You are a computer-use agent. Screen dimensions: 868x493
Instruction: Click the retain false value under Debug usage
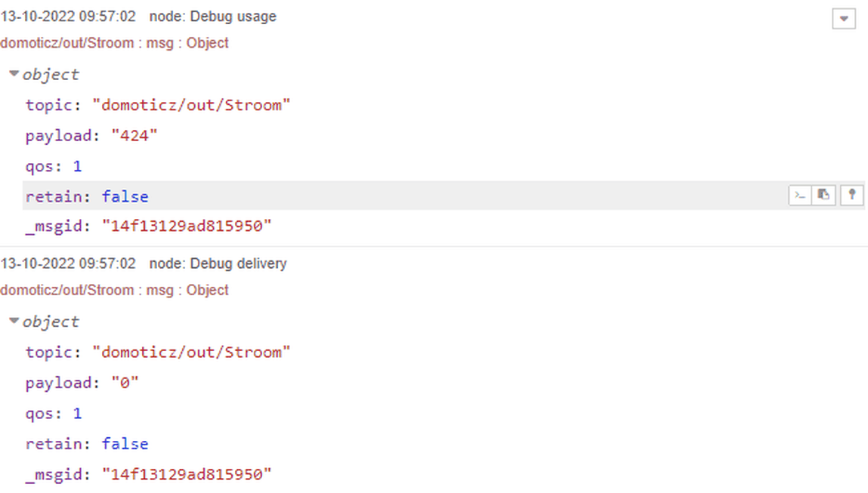(125, 197)
